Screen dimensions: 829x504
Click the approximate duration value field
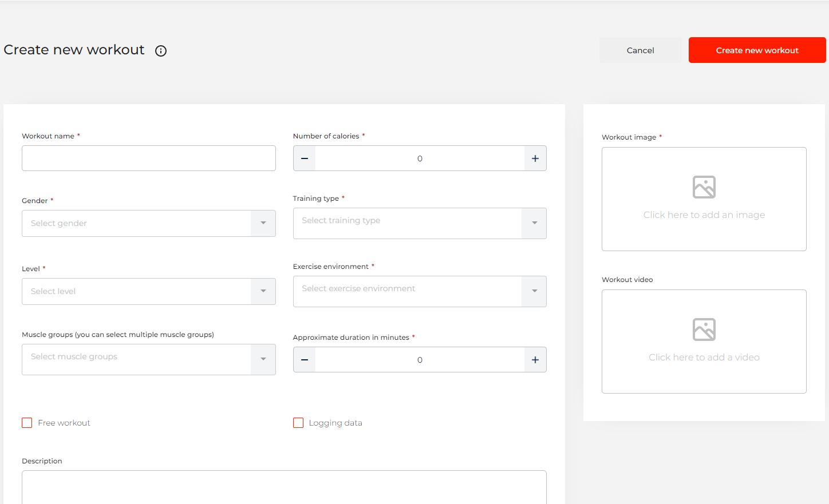point(420,360)
